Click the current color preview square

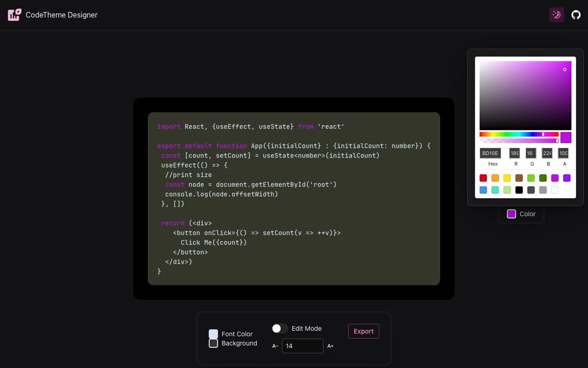[565, 137]
